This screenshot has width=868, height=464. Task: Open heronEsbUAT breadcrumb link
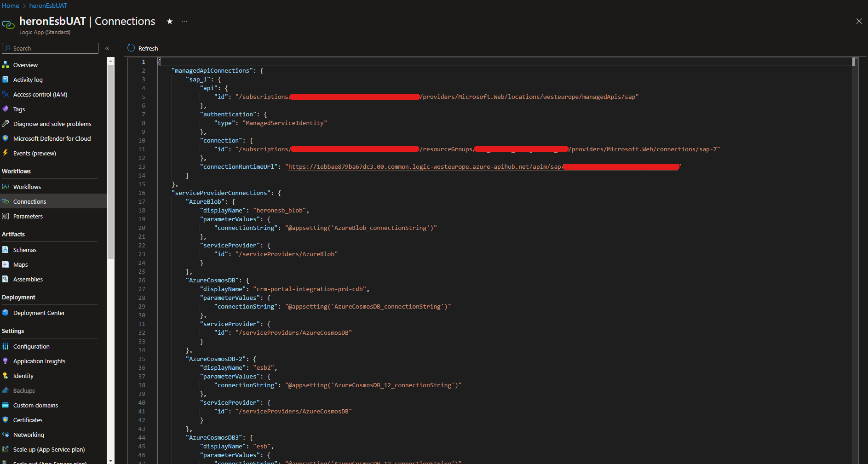(x=48, y=6)
